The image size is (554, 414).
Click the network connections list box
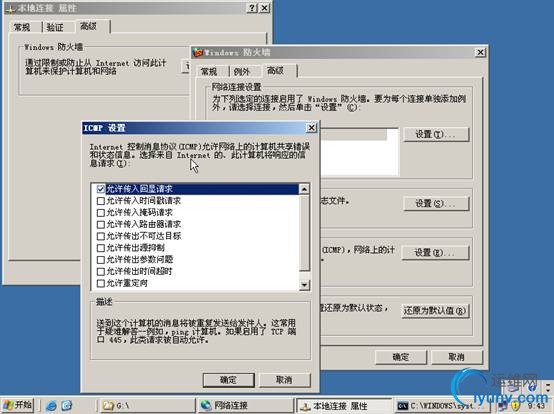click(359, 152)
